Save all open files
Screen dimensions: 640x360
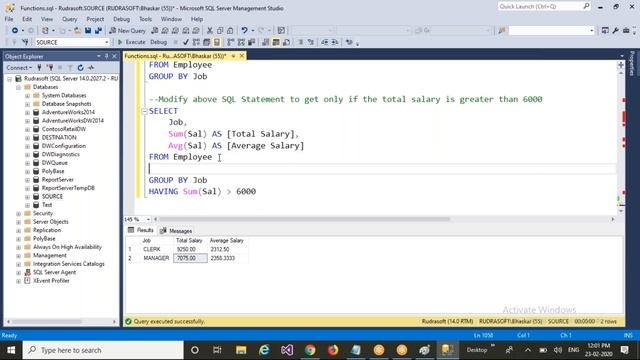click(98, 31)
